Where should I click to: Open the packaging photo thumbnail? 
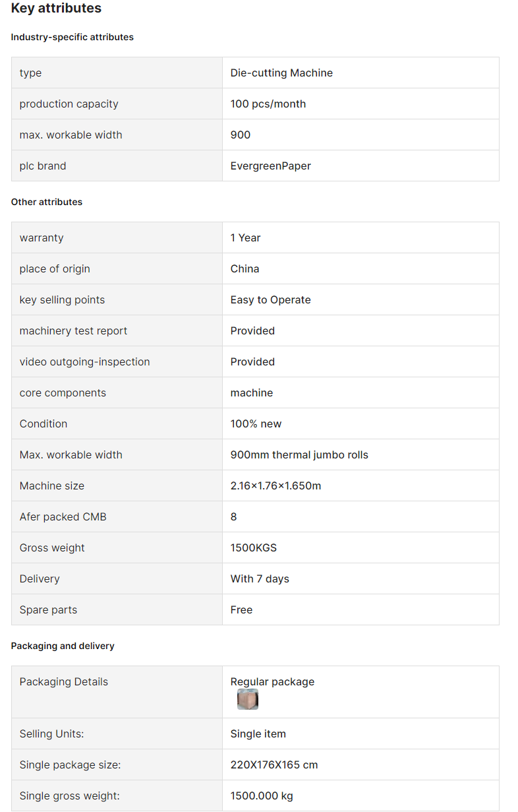(x=248, y=699)
